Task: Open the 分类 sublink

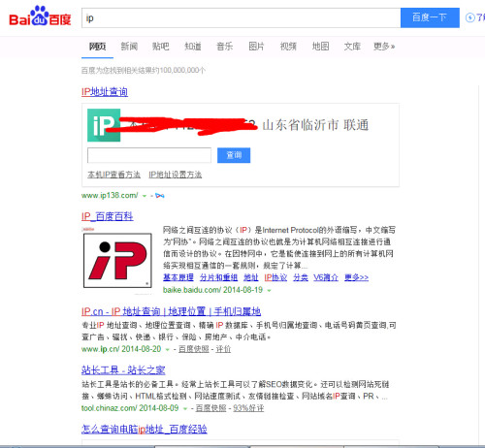Action: pos(301,277)
